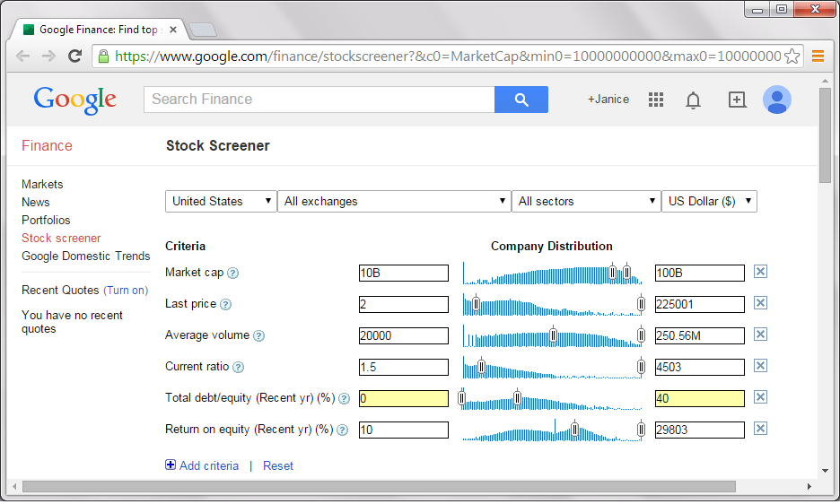The height and width of the screenshot is (504, 840).
Task: Click the debt/equity maximum field 40
Action: (700, 398)
